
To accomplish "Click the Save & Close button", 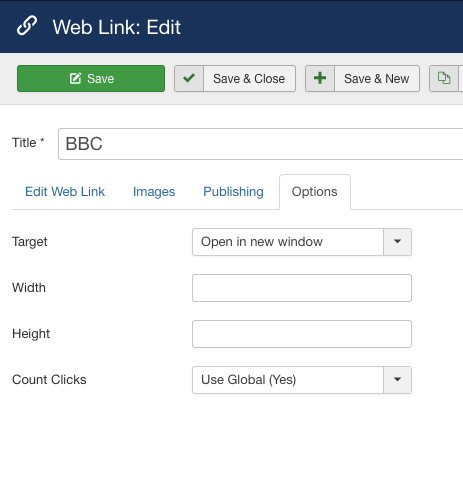I will click(x=235, y=78).
